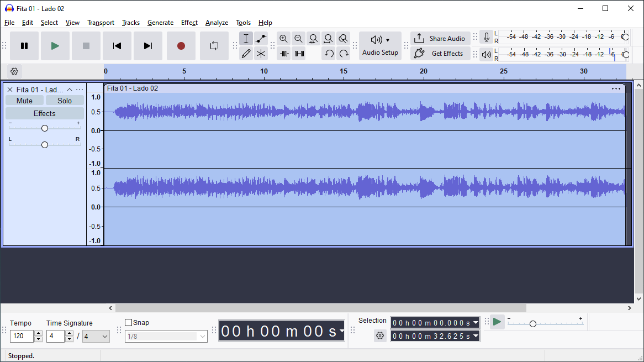The image size is (644, 362).
Task: Open the Audio Setup dropdown
Action: point(381,46)
